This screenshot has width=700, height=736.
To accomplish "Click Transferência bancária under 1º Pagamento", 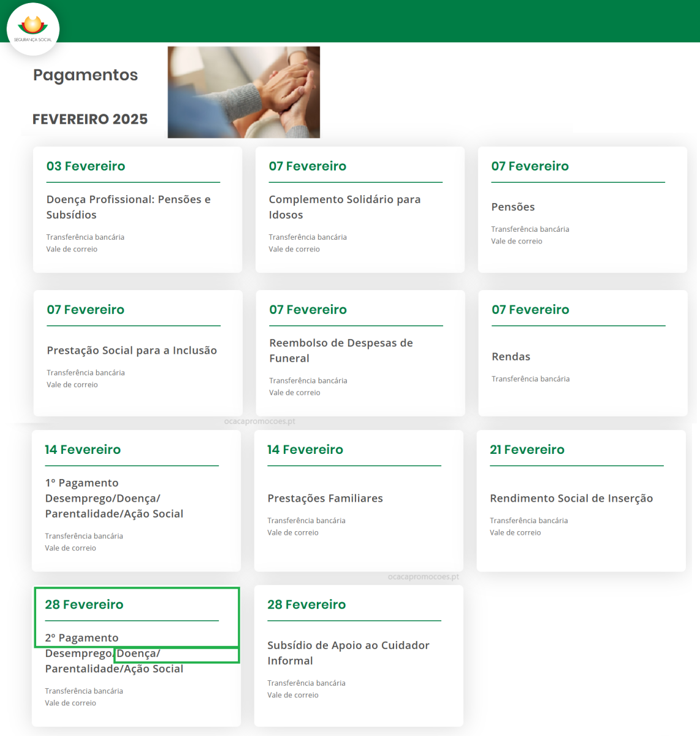I will coord(84,536).
